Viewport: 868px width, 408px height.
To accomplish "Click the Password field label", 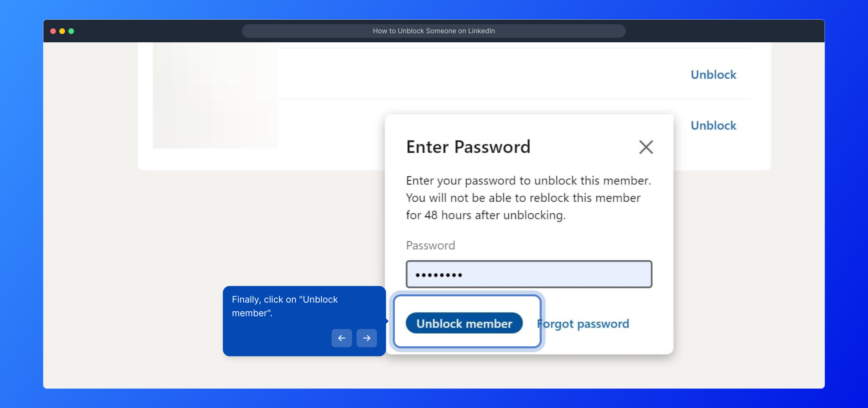I will pos(430,246).
